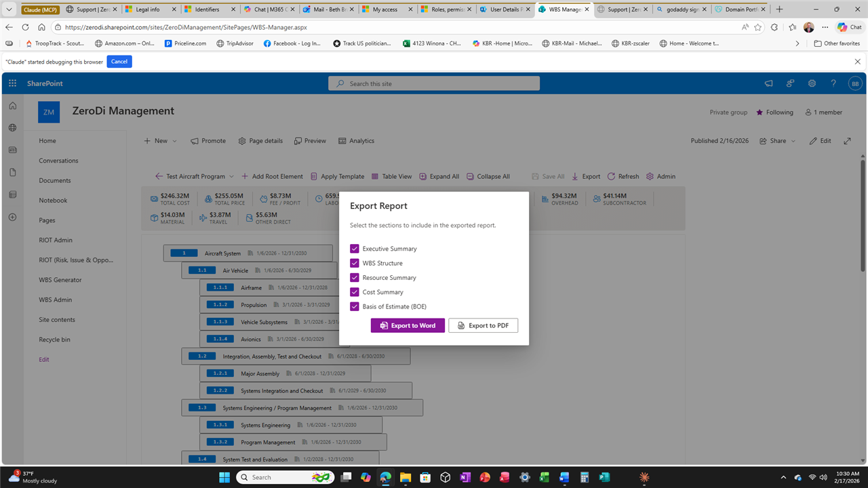Screen dimensions: 868x488
Task: Click the Refresh icon in WBS toolbar
Action: click(611, 176)
